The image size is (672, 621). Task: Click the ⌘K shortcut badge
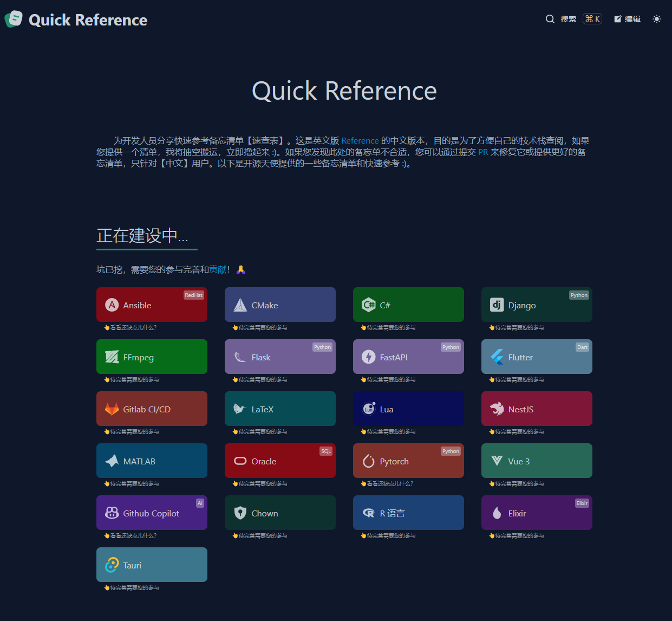pos(592,19)
